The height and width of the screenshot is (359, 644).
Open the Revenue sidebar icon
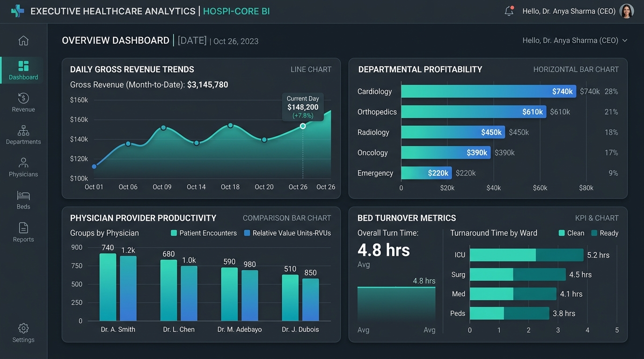pos(23,98)
